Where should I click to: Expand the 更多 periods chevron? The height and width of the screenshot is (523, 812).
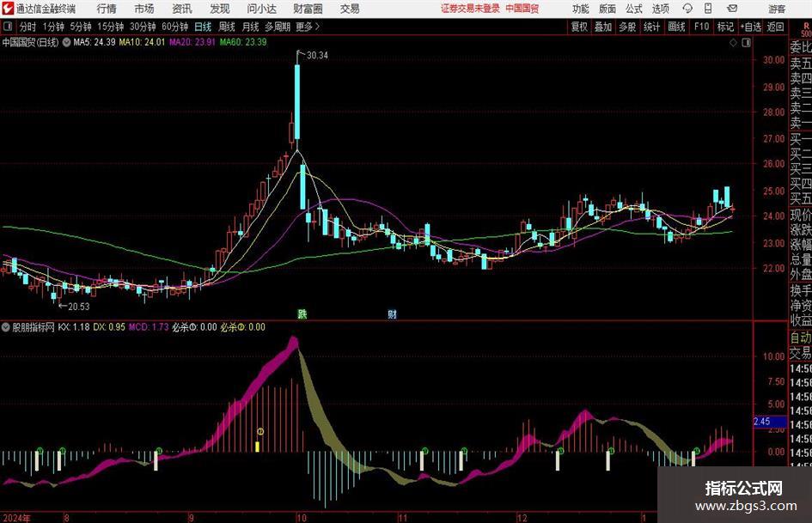pos(317,27)
